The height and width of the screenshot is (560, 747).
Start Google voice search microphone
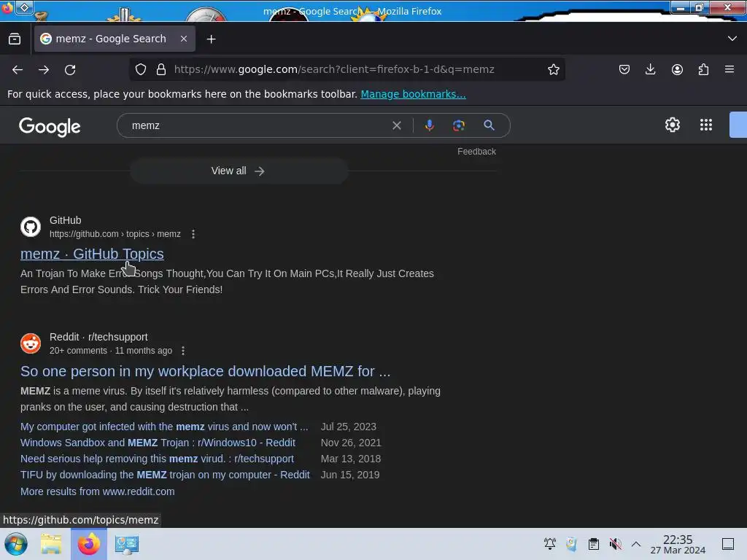pyautogui.click(x=429, y=125)
